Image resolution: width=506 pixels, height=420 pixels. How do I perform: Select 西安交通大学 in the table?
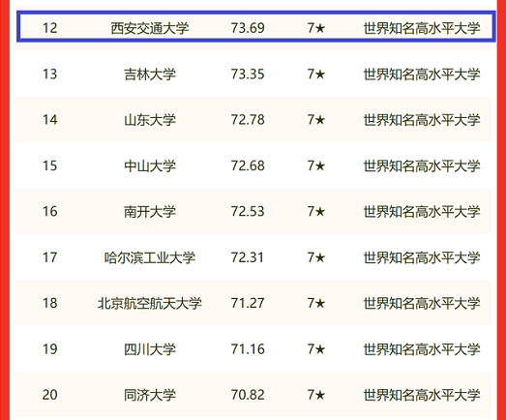coord(150,28)
